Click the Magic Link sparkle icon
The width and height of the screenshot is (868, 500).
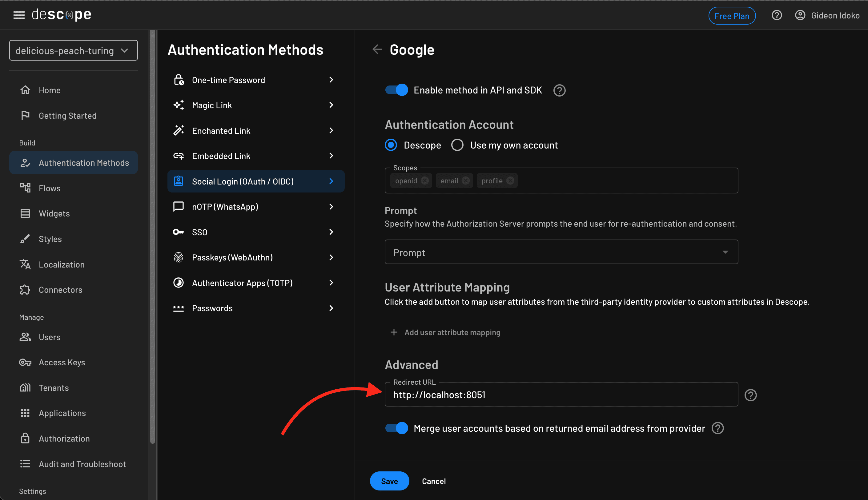pos(179,105)
